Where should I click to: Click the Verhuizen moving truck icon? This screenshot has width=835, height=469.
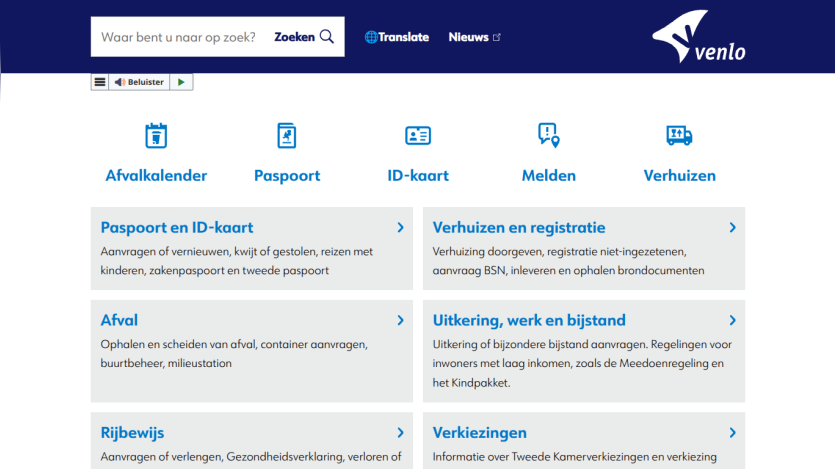(680, 135)
